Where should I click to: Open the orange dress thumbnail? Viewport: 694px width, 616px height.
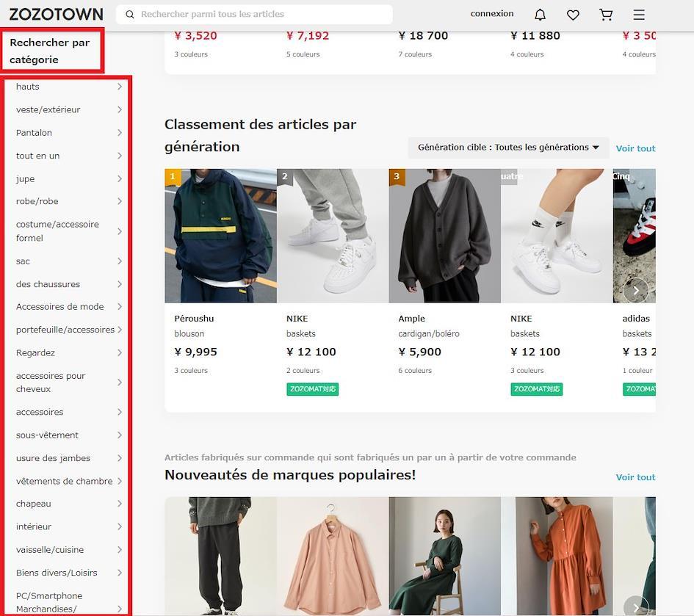click(557, 557)
